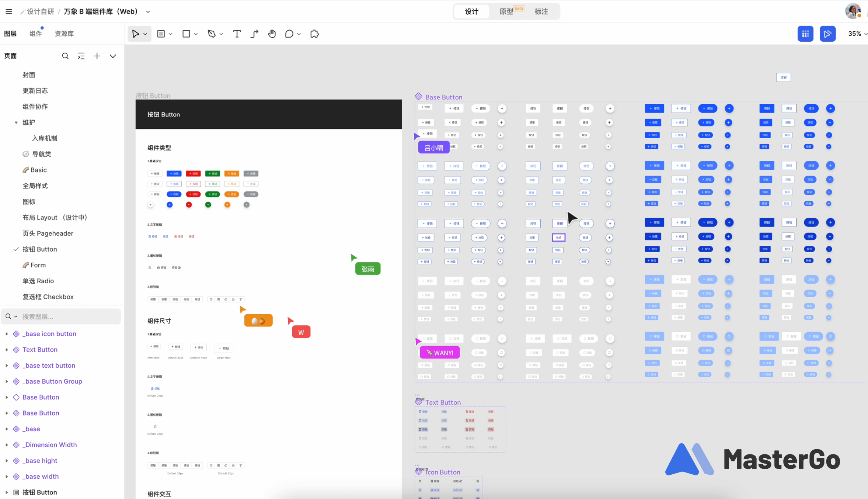
Task: Open the 图层 layers tab
Action: click(x=10, y=34)
